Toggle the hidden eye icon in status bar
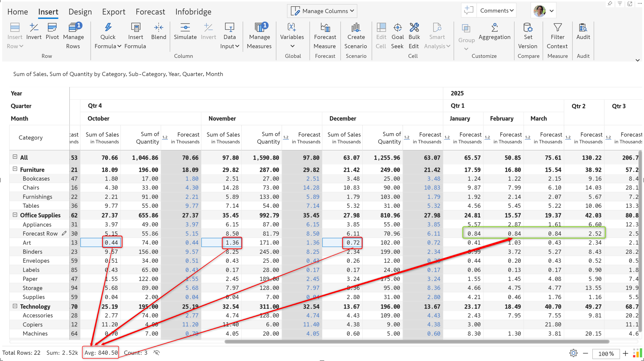This screenshot has height=361, width=644. 157,353
